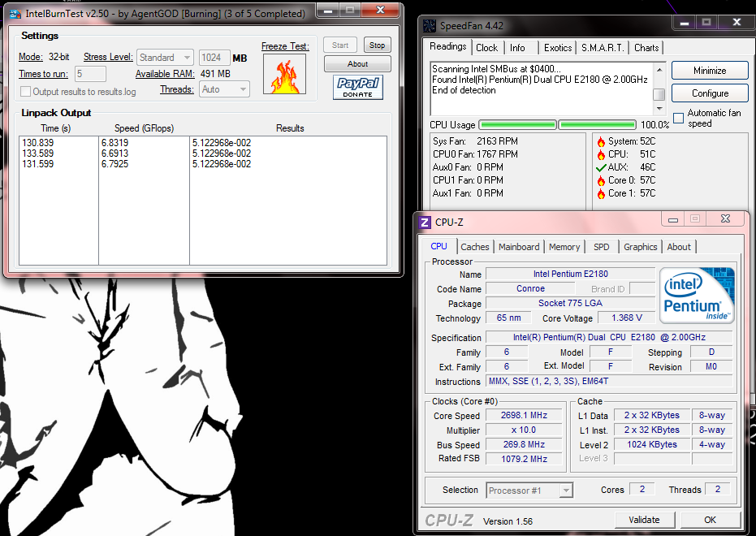This screenshot has height=536, width=756.
Task: Switch to the SpeedFan Clock tab
Action: [x=486, y=48]
